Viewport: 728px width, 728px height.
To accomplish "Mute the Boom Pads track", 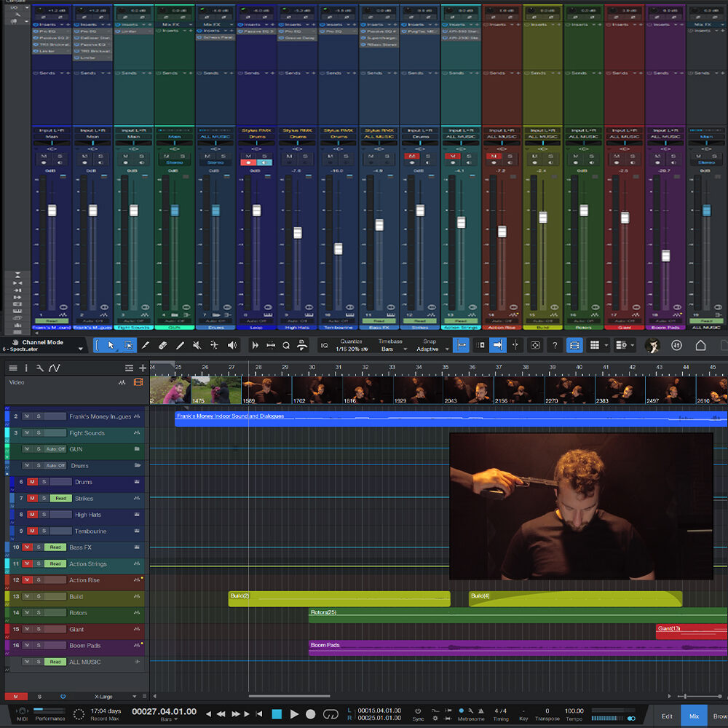I will 27,645.
